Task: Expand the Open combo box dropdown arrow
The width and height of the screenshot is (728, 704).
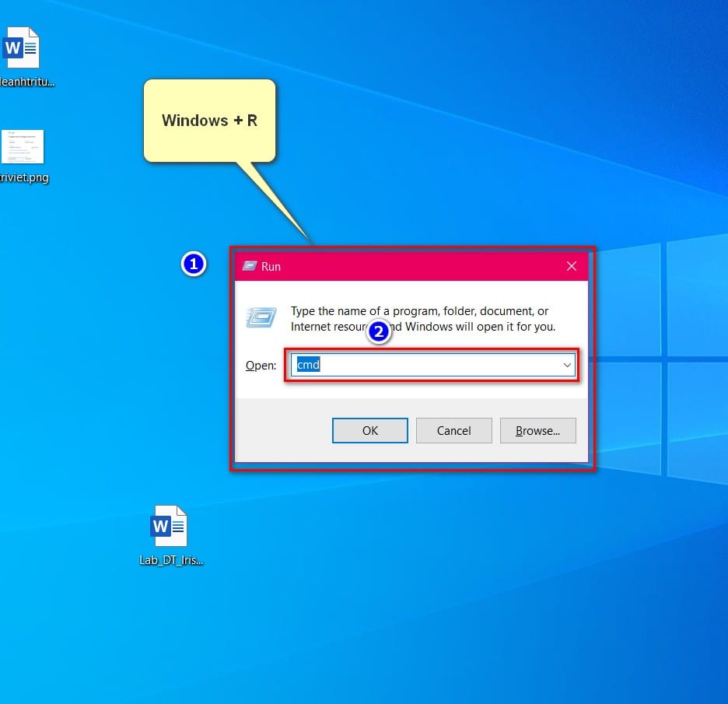Action: pyautogui.click(x=567, y=365)
